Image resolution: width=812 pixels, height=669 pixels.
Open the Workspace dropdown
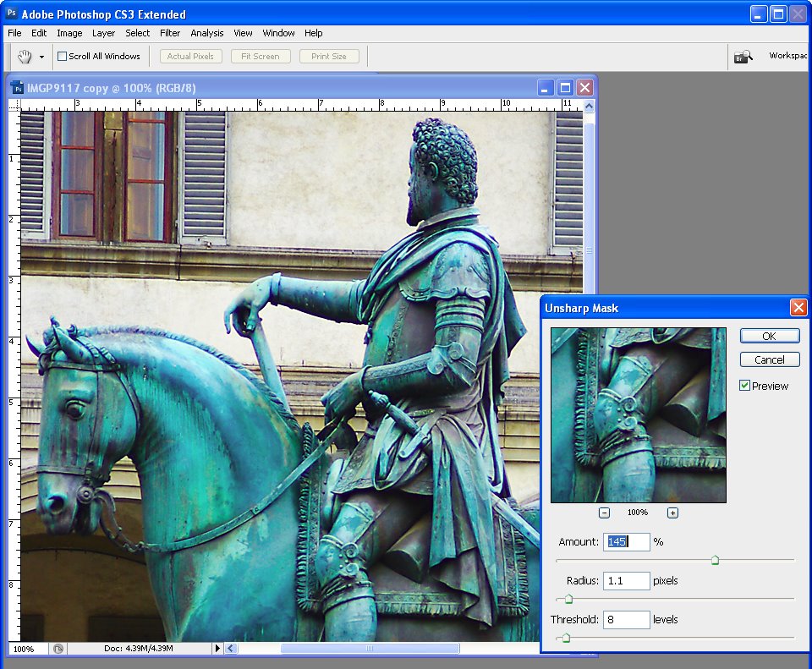pyautogui.click(x=787, y=56)
